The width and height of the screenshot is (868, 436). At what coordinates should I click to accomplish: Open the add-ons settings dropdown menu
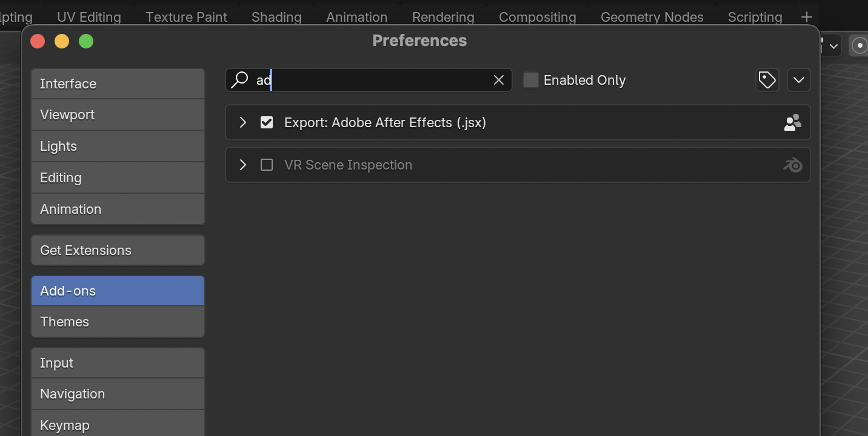(x=798, y=80)
